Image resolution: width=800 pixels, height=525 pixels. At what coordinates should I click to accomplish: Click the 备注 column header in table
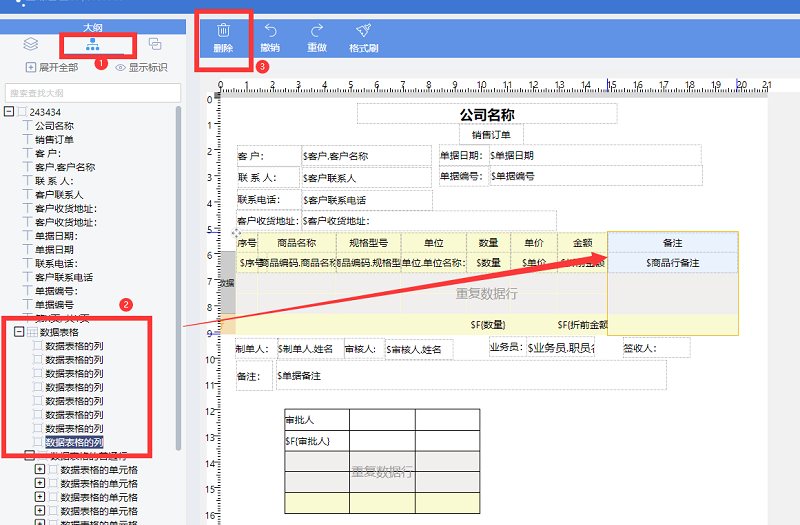point(672,243)
